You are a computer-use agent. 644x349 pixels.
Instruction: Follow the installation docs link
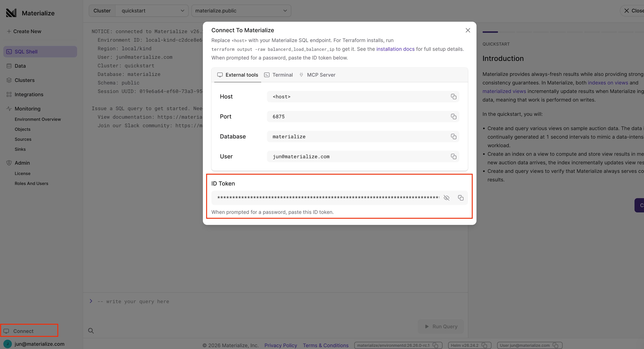point(395,49)
